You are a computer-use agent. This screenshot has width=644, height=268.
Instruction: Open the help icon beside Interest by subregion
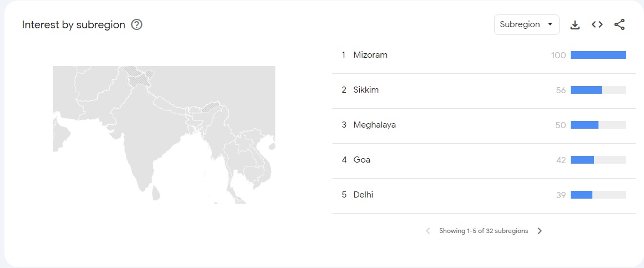click(137, 25)
